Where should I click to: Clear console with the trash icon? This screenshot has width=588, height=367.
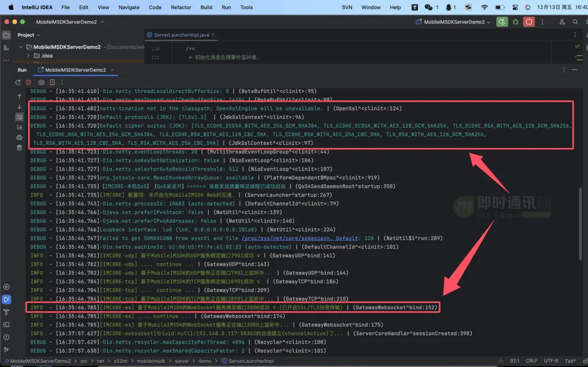coord(19,148)
